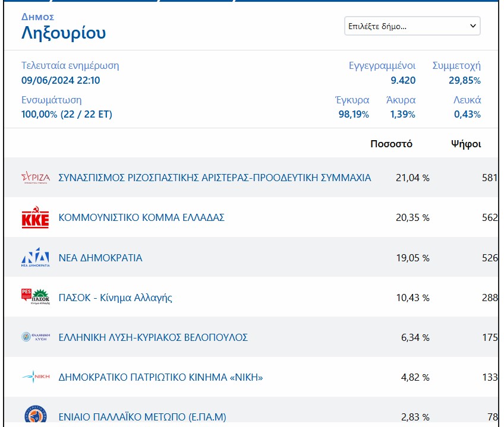This screenshot has height=427, width=504.
Task: Click the KKE party logo
Action: coord(35,217)
